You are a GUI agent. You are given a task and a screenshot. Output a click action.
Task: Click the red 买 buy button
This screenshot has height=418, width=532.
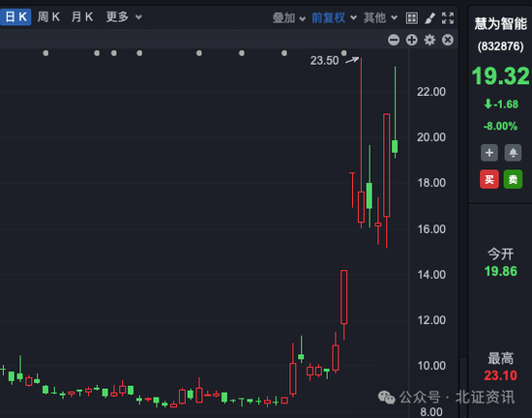pos(489,179)
